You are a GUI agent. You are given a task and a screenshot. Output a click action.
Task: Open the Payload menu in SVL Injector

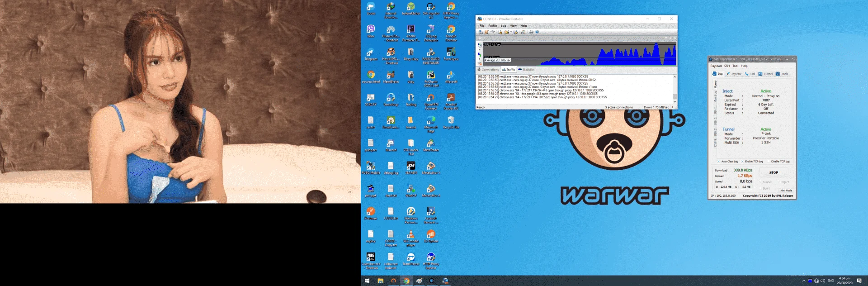tap(716, 66)
